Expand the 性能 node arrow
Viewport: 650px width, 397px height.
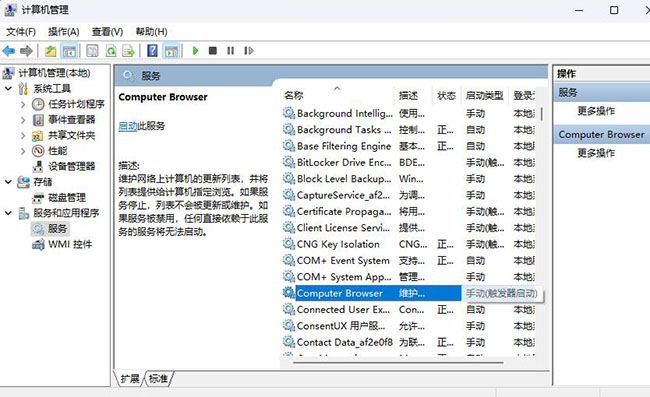pyautogui.click(x=23, y=151)
